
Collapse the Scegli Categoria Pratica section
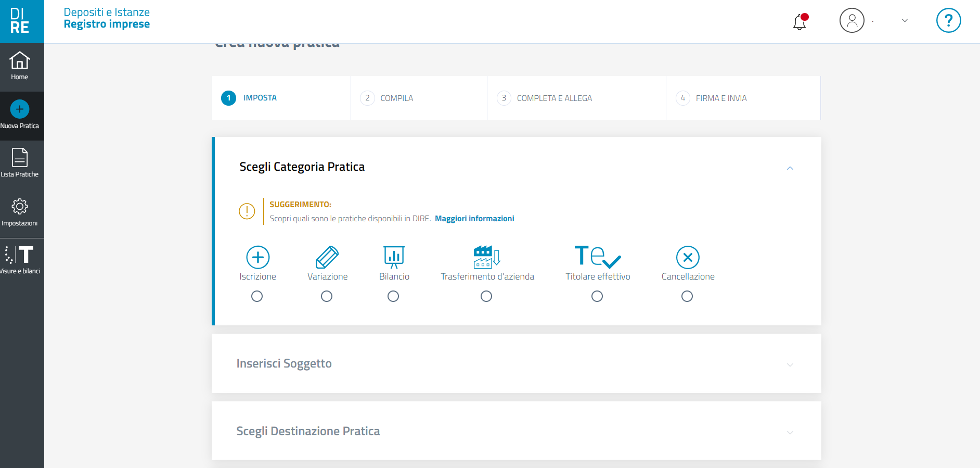(790, 168)
